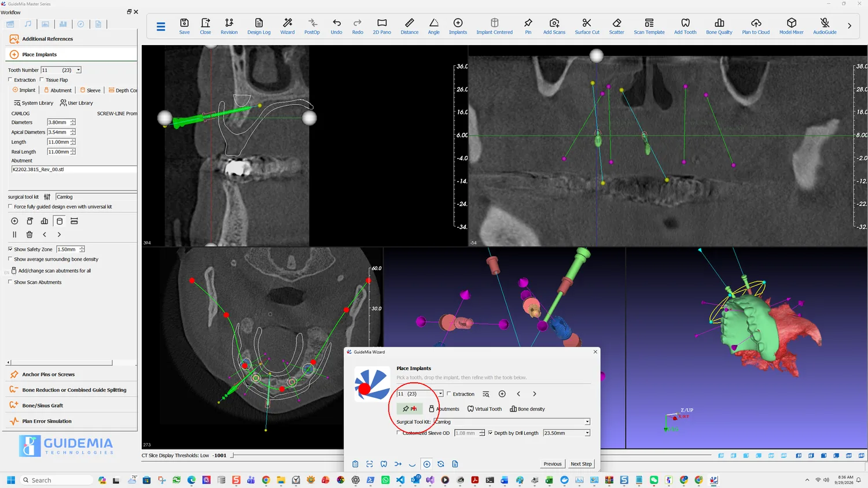
Task: Switch to 2D Pano view
Action: tap(382, 26)
